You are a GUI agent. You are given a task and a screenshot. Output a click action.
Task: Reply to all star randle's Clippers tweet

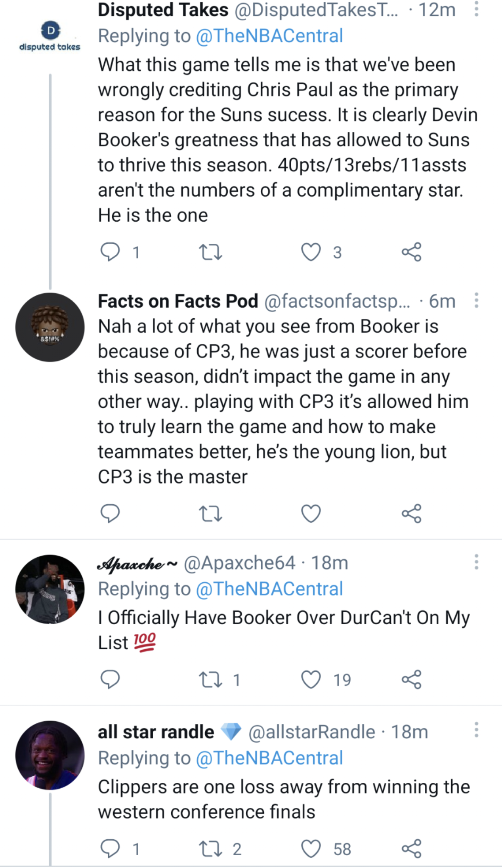point(110,849)
